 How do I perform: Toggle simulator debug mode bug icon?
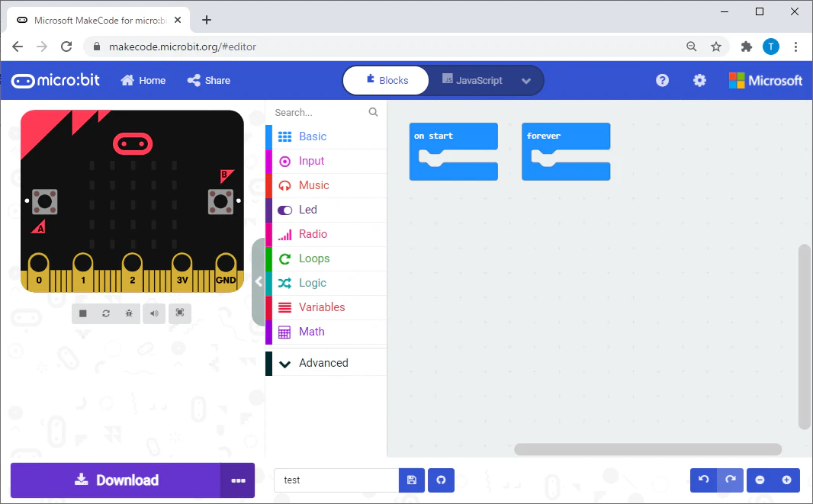pyautogui.click(x=129, y=313)
